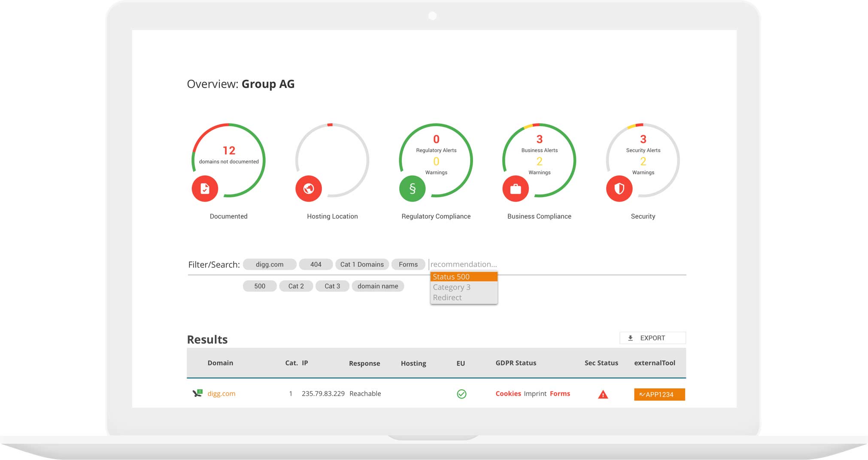Click the red security warning triangle
Image resolution: width=868 pixels, height=460 pixels.
[x=603, y=394]
